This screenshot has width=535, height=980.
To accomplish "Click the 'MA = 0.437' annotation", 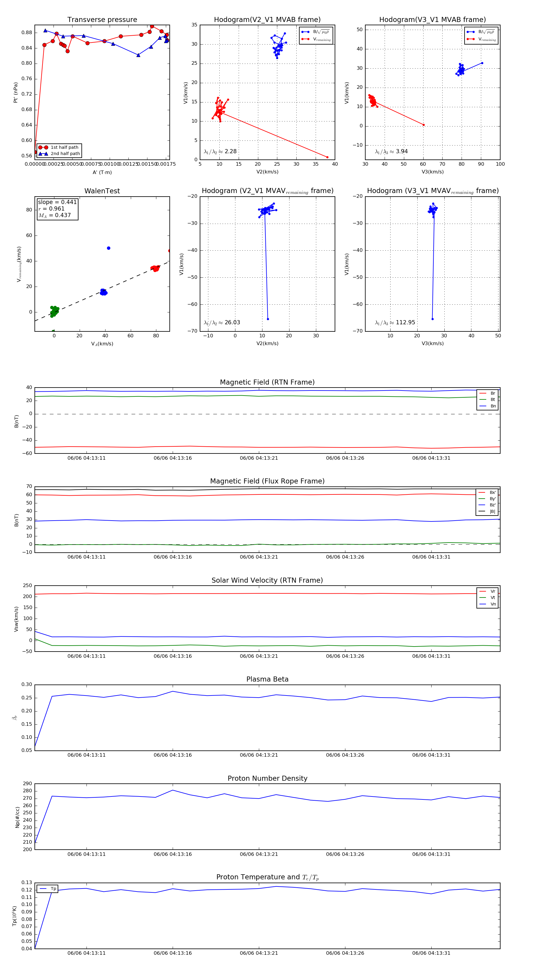I will pos(54,215).
